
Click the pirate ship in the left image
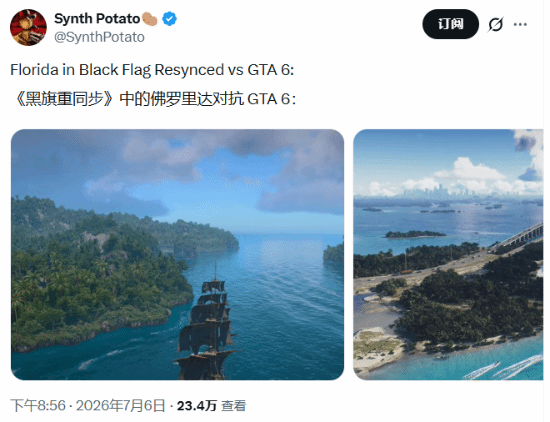tap(207, 326)
